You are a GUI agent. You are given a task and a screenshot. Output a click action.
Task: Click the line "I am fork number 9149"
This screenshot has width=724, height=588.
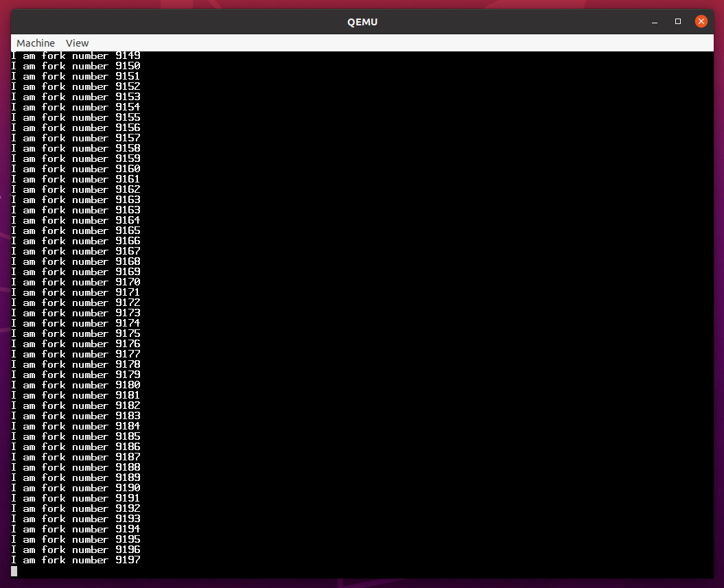point(75,56)
